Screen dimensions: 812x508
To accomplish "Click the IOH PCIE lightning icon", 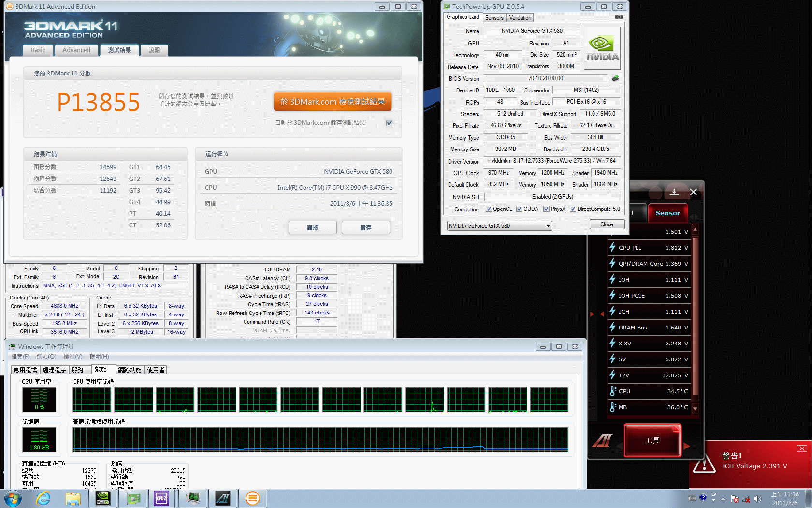I will point(612,295).
